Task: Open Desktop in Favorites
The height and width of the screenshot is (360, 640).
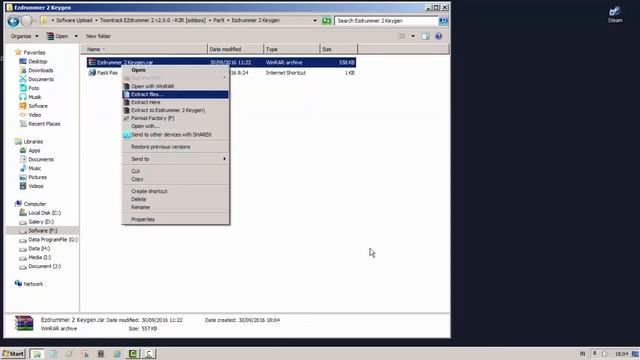Action: [38, 61]
